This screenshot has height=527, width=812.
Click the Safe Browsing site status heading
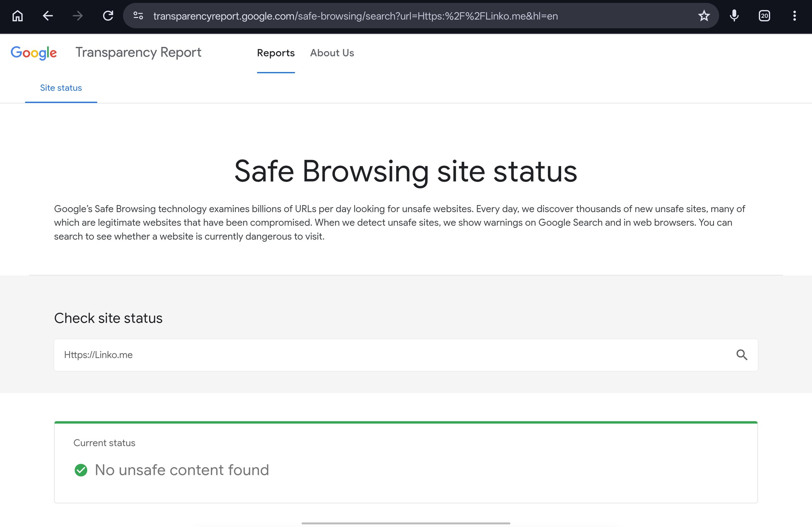coord(406,172)
